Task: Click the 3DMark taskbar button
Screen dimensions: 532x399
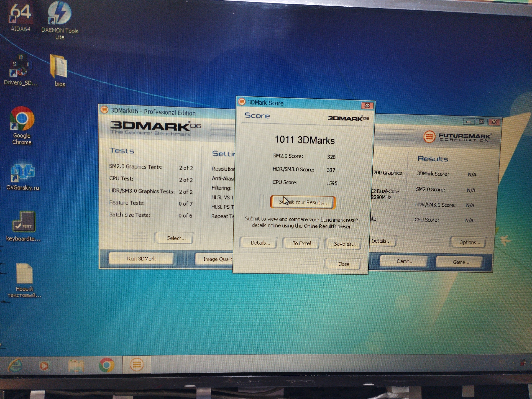Action: (x=137, y=364)
